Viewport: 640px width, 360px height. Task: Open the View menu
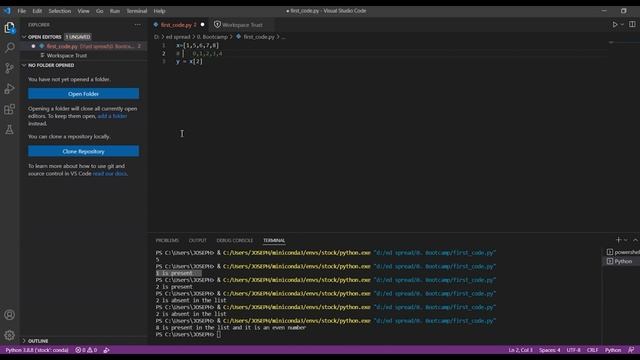tap(83, 11)
